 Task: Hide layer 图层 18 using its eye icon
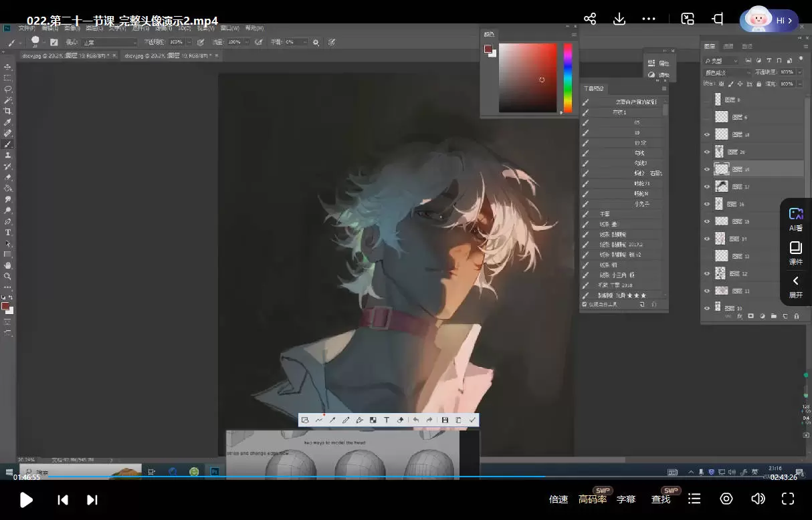click(707, 134)
